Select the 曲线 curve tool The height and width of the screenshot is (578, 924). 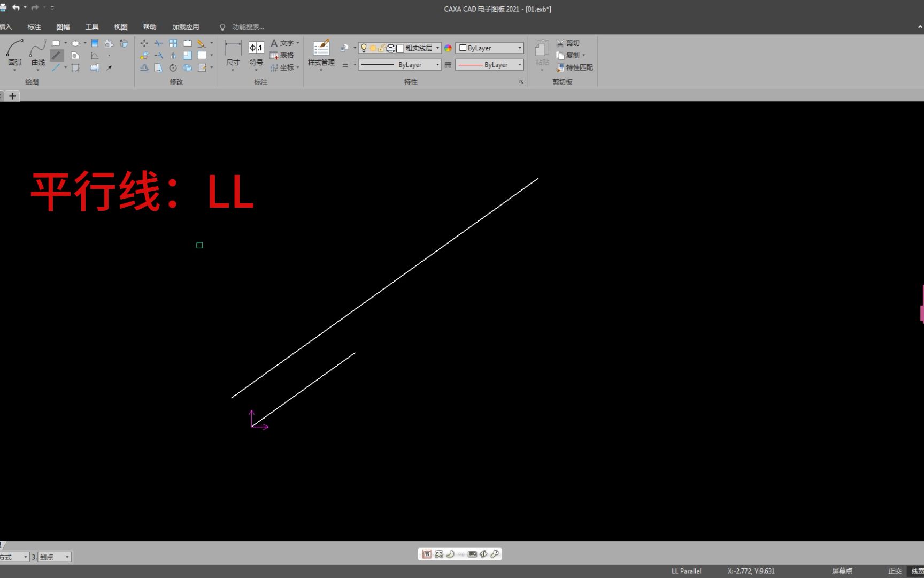coord(38,54)
